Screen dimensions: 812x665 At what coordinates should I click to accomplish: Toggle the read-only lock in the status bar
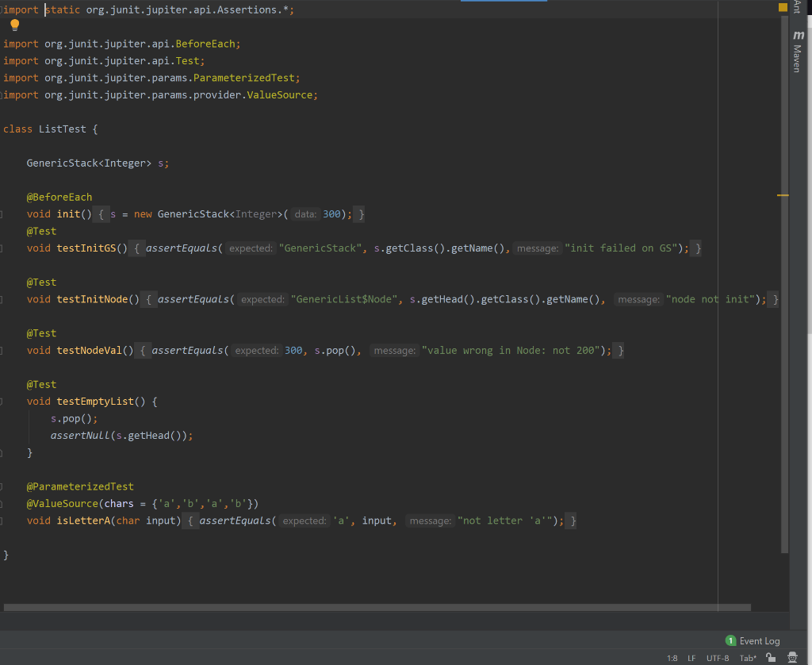[x=771, y=657]
